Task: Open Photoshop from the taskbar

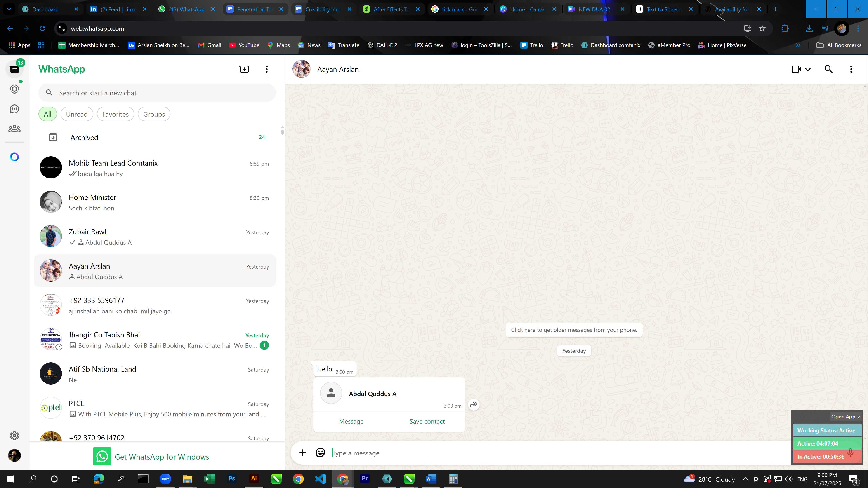Action: [x=232, y=479]
